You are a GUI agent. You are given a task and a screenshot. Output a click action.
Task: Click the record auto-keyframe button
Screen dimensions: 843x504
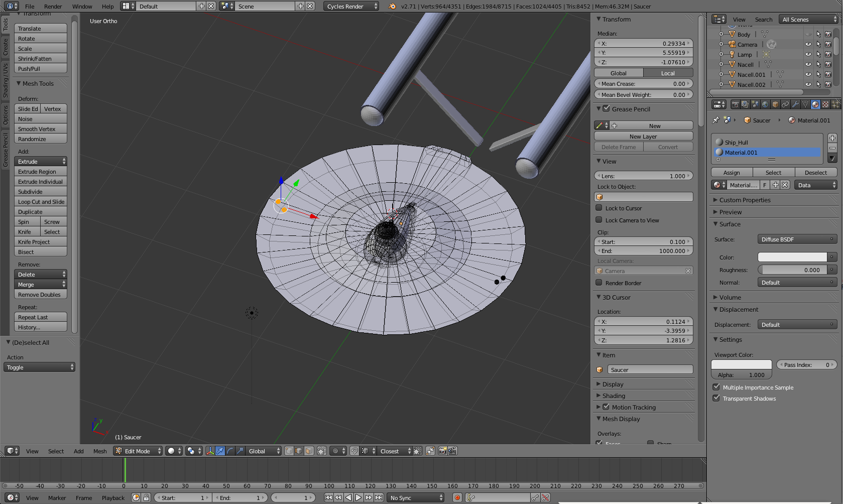457,497
